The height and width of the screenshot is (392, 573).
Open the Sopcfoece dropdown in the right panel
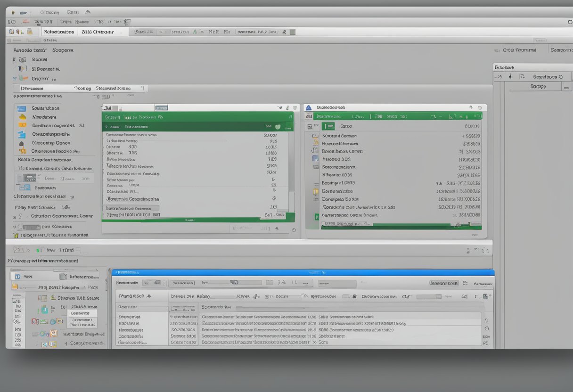coord(548,76)
